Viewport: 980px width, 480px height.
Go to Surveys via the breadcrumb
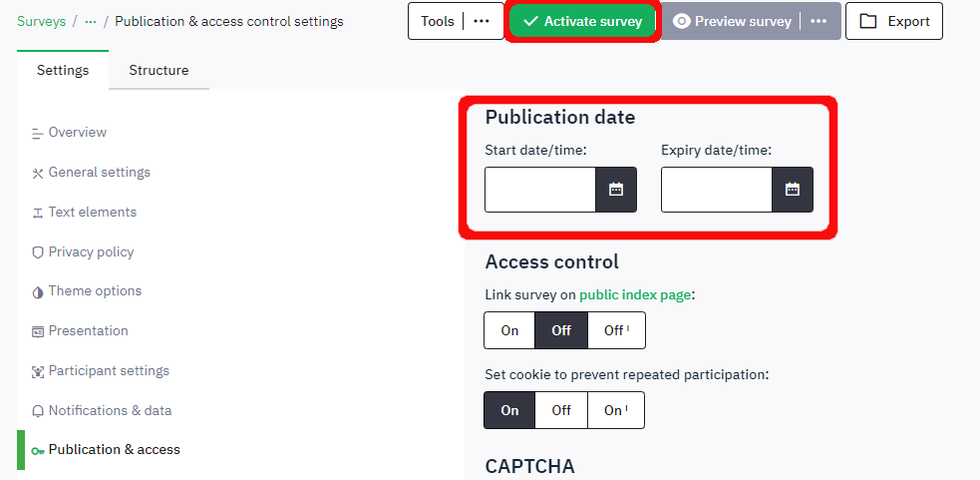(x=41, y=21)
